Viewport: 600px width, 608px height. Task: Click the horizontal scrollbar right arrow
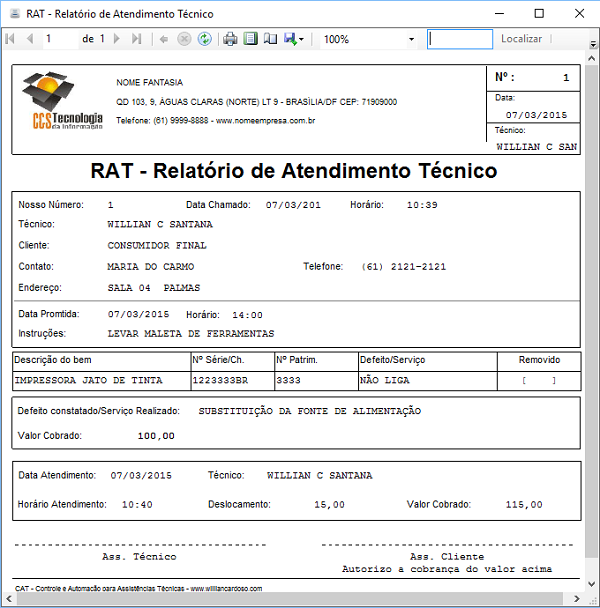point(577,599)
